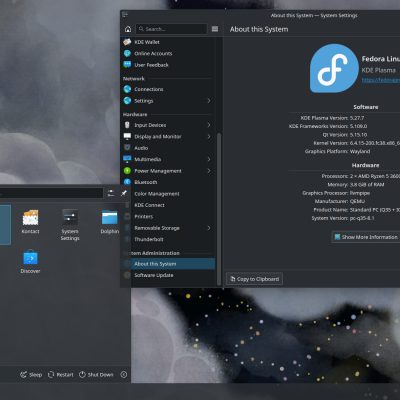The image size is (400, 400).
Task: Click the Sleep button in the launcher
Action: [x=31, y=375]
